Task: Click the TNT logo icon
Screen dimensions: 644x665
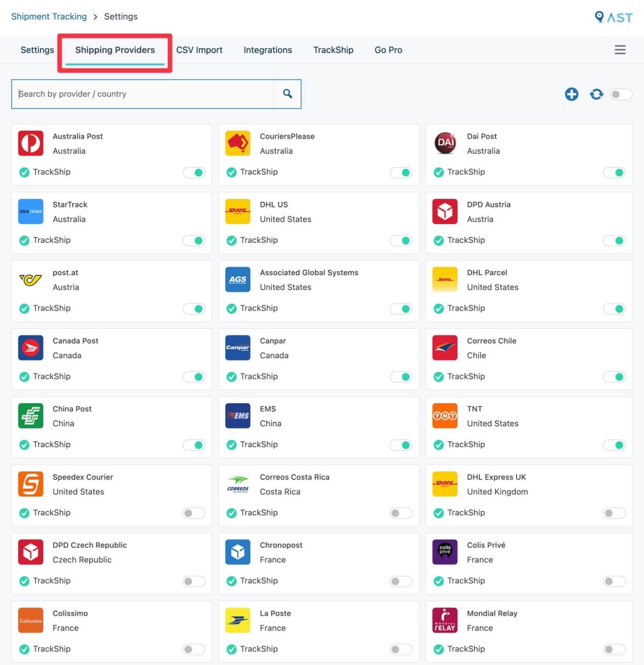Action: point(445,416)
